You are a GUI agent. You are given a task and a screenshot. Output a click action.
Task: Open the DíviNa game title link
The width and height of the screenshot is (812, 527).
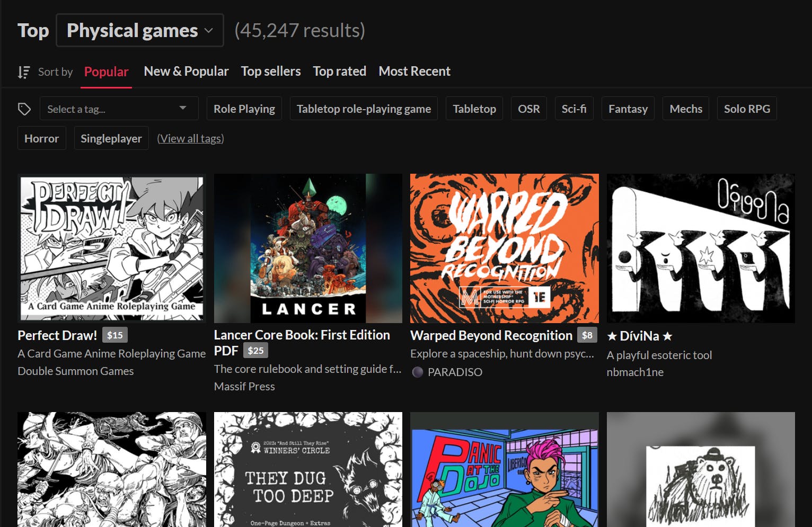tap(639, 336)
